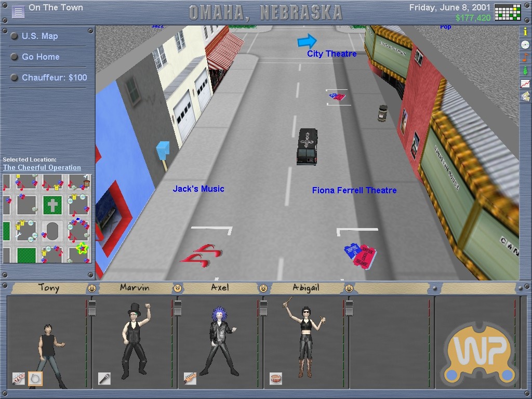
Task: Select the U.S. Map option
Action: click(39, 36)
